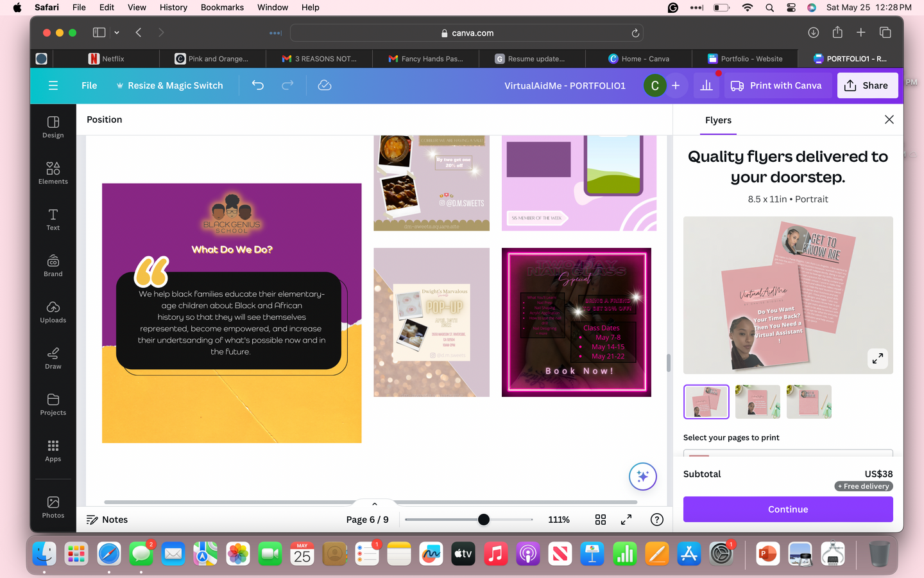The image size is (924, 578).
Task: Open the grid view of pages
Action: point(601,520)
